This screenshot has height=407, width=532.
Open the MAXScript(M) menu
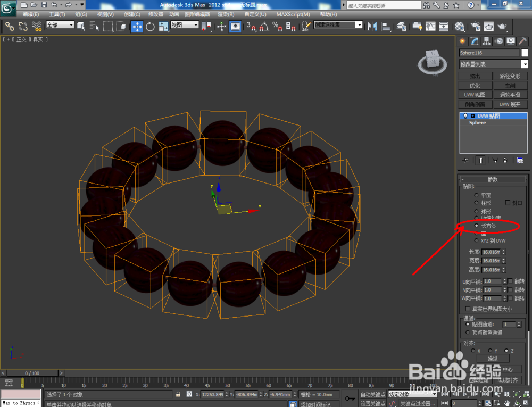[x=293, y=14]
